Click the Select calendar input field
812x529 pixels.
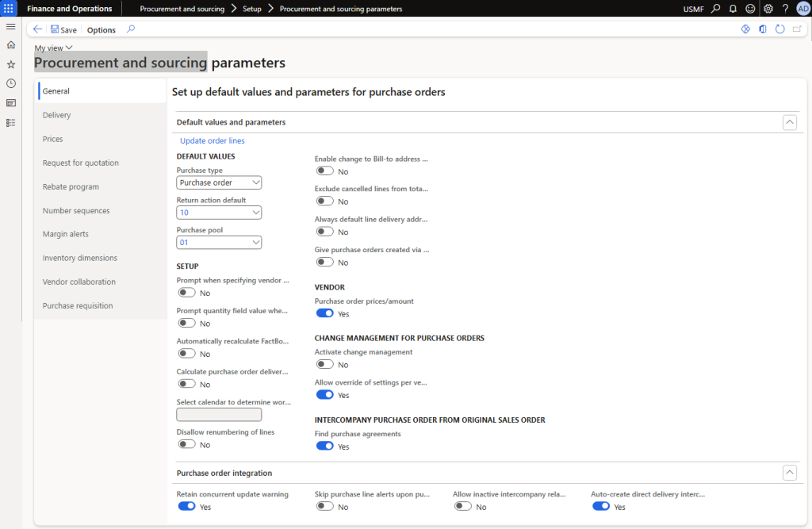(x=219, y=414)
